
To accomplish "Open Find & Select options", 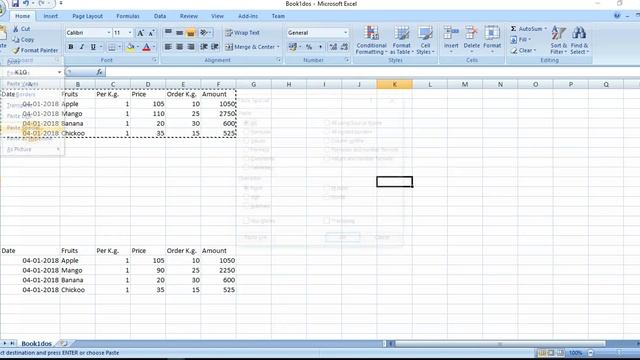I will point(579,40).
